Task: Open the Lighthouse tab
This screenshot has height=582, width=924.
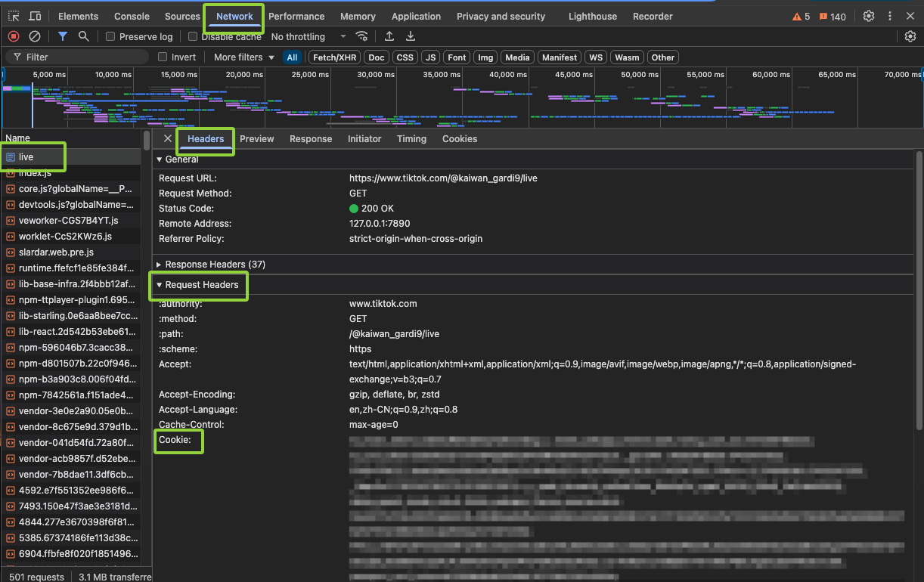Action: 593,17
